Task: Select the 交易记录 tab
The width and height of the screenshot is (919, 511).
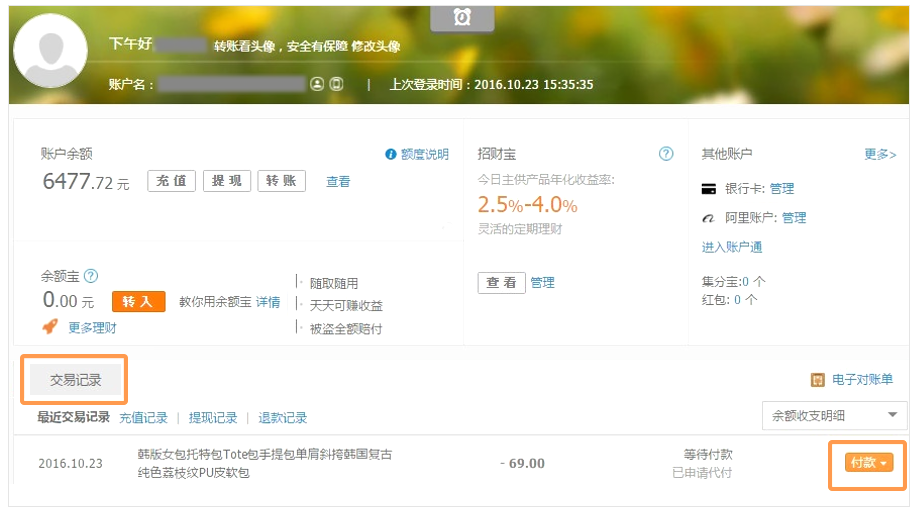Action: [76, 380]
